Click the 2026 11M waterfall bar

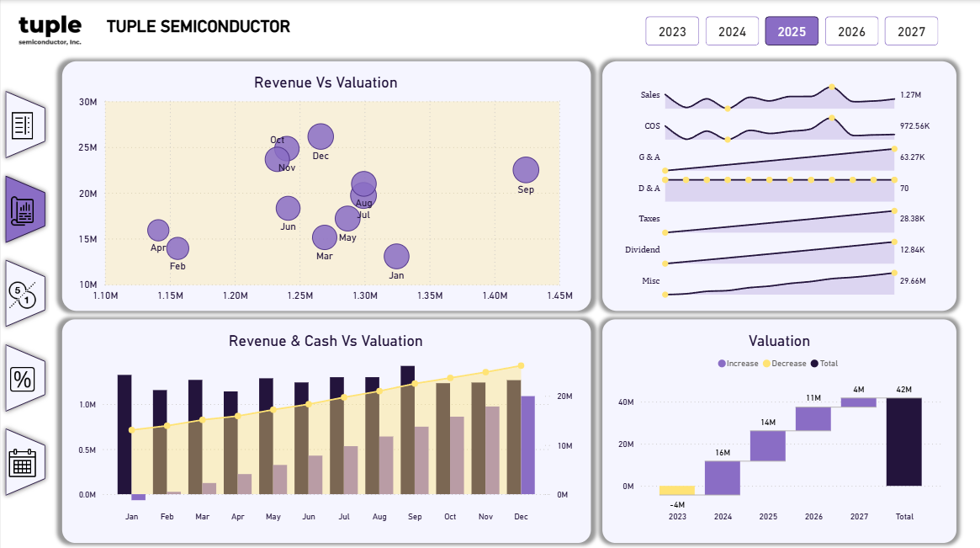(813, 419)
